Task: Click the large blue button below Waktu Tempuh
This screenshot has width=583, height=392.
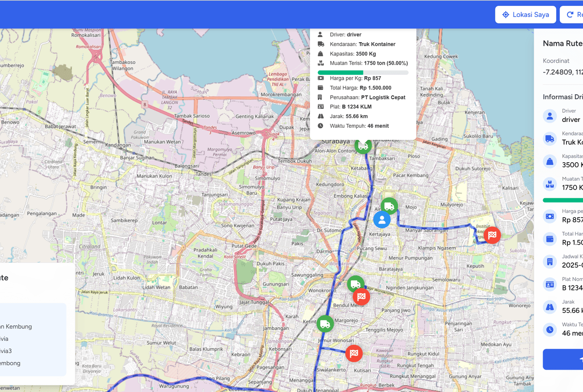Action: click(x=564, y=359)
